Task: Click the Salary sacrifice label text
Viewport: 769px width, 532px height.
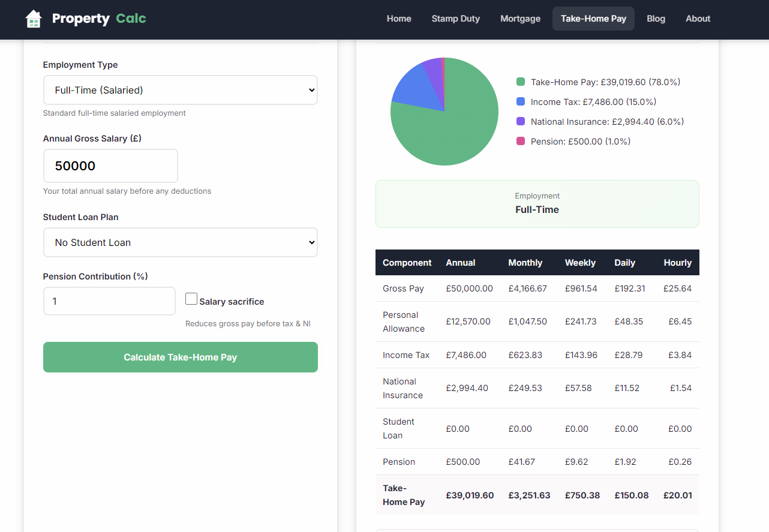Action: click(x=232, y=302)
